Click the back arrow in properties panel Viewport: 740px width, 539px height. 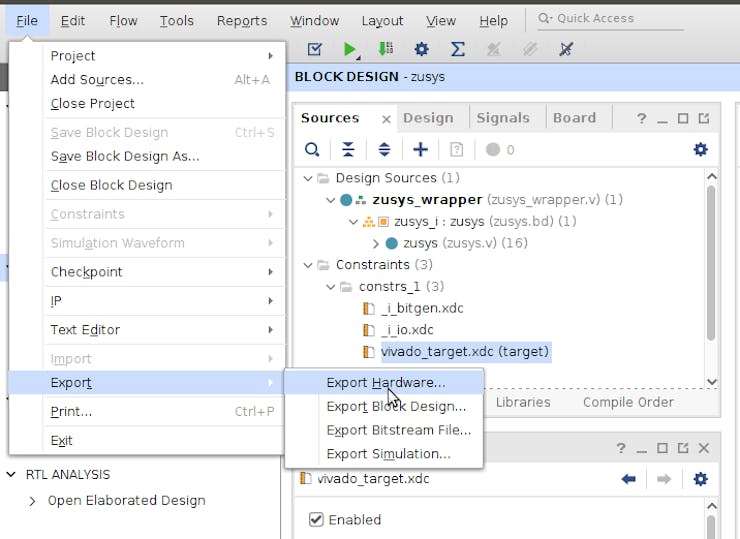[x=629, y=479]
